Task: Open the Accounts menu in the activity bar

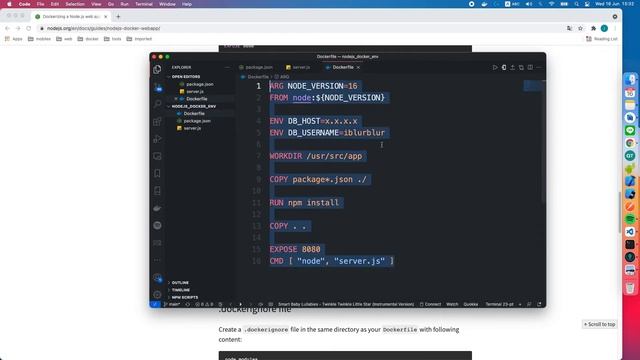Action: pos(158,278)
